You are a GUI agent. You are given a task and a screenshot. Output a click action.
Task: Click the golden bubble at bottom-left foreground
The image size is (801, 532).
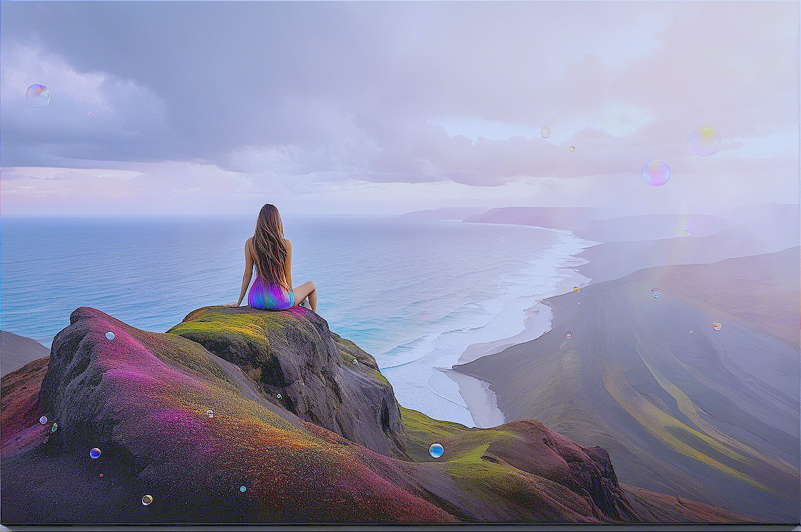147,500
